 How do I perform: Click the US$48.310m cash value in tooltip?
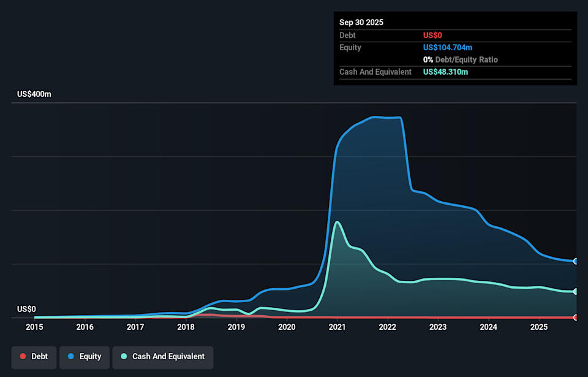(x=445, y=72)
